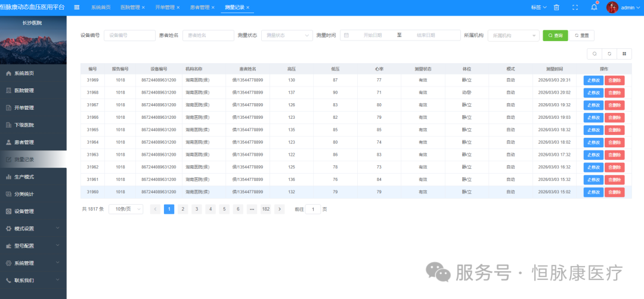Image resolution: width=644 pixels, height=299 pixels.
Task: Go to page 6 in pagination
Action: tap(238, 209)
